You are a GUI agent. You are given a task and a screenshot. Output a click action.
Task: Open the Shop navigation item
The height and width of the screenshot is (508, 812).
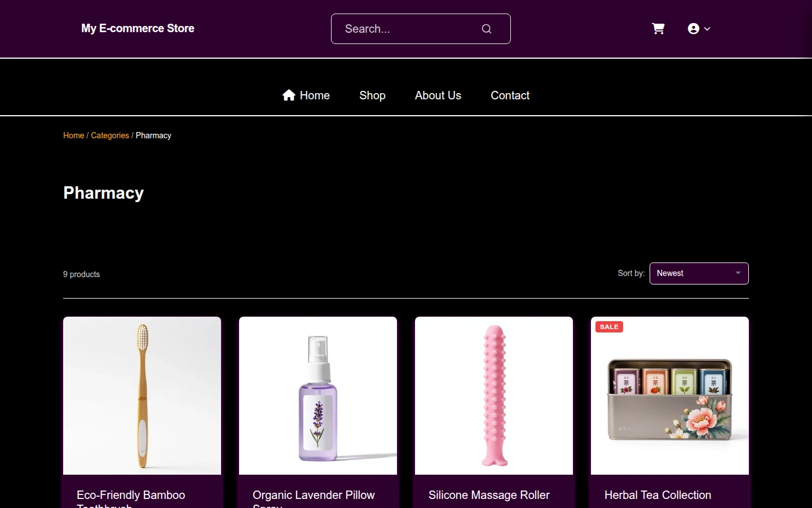pos(372,95)
